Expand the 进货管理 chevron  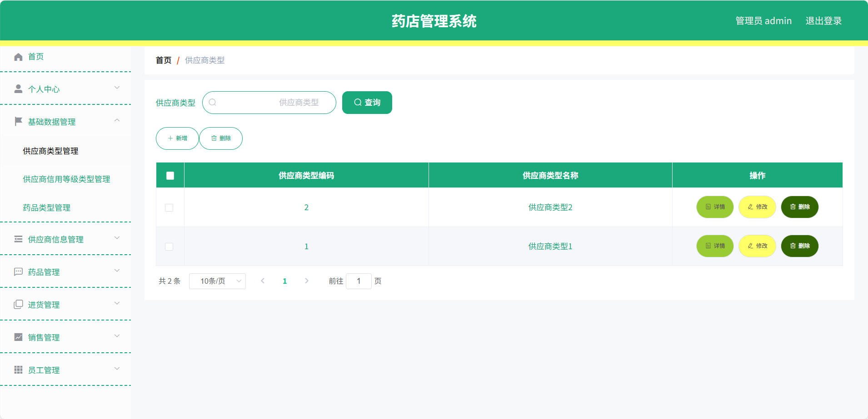click(x=117, y=303)
